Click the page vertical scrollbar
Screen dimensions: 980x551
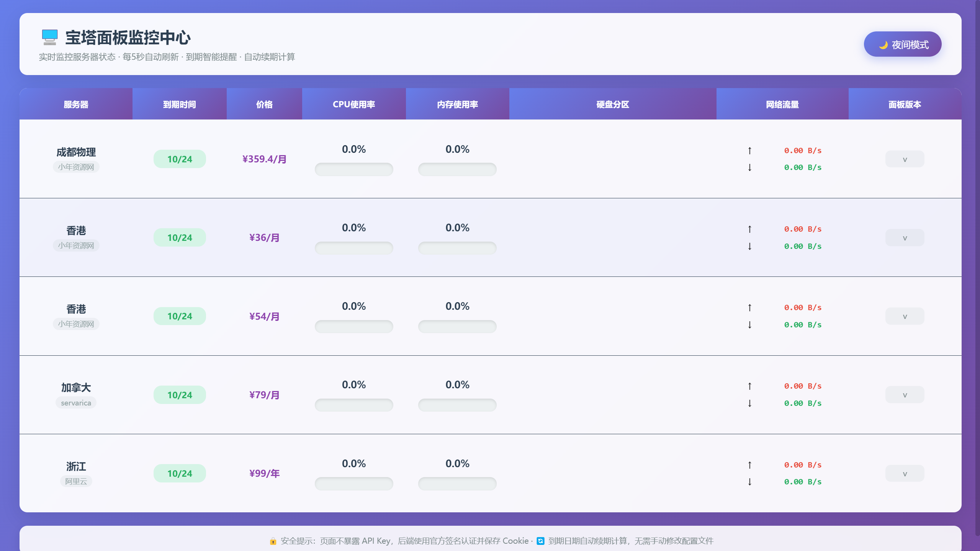pos(977,268)
